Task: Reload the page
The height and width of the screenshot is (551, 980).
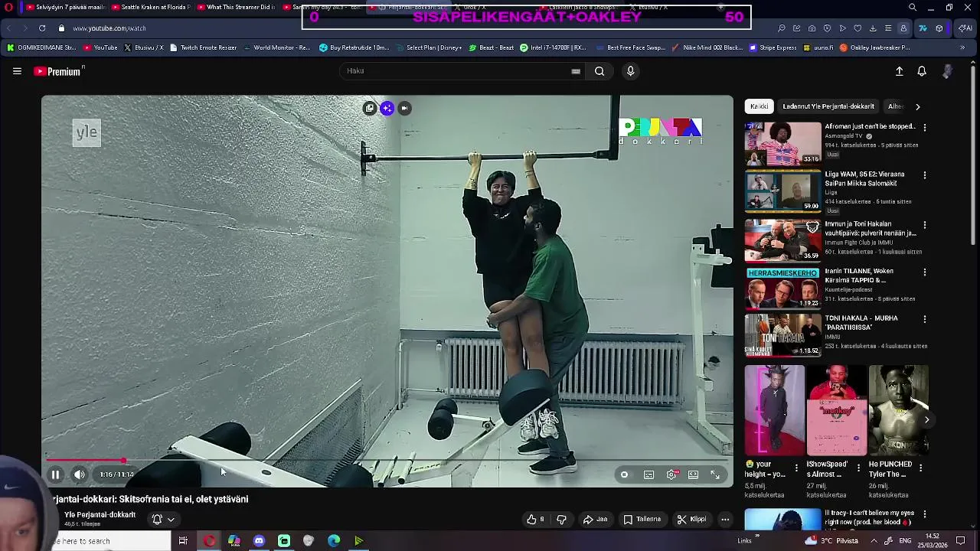Action: (41, 28)
